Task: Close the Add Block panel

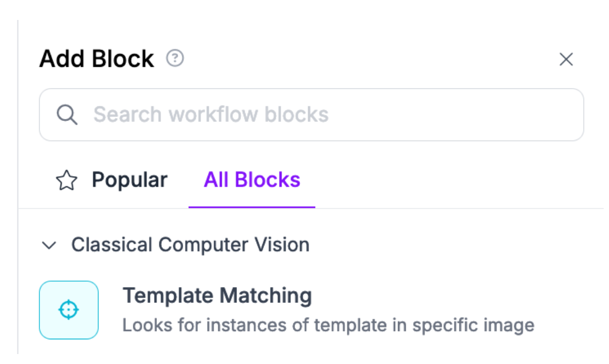Action: pos(565,59)
